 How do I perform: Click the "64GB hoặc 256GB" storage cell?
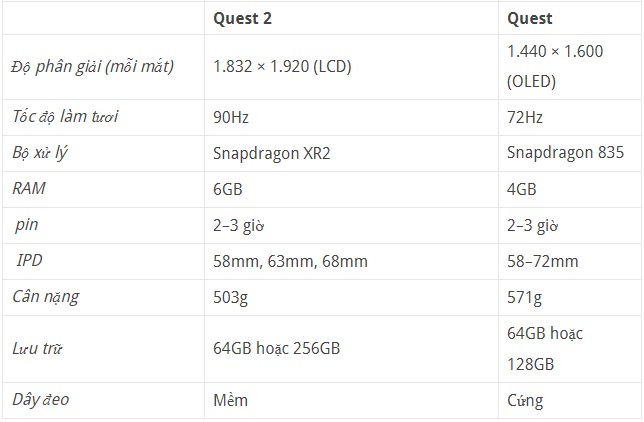[x=276, y=348]
